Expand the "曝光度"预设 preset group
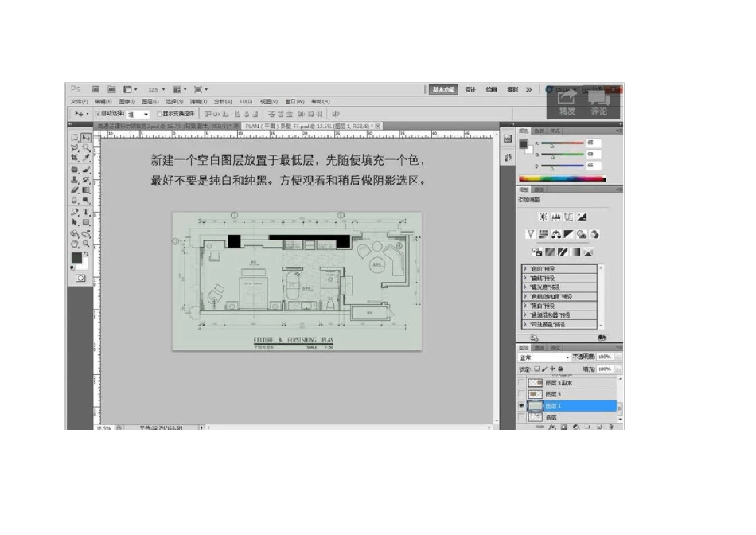 coord(525,287)
